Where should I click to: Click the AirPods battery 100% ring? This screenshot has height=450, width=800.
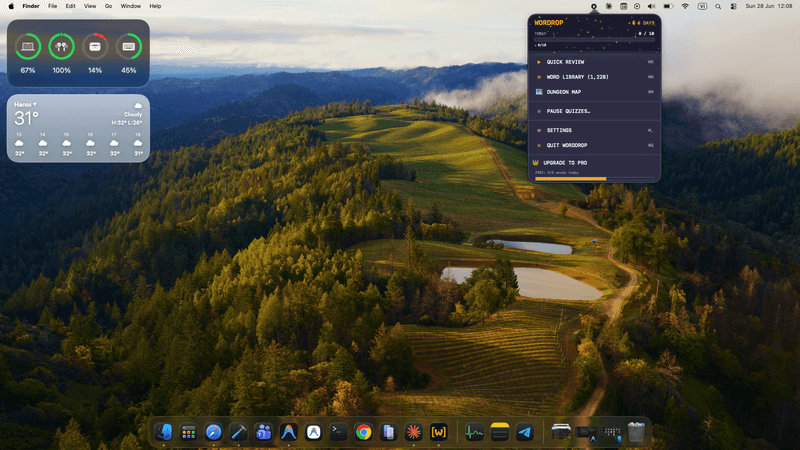pos(61,46)
